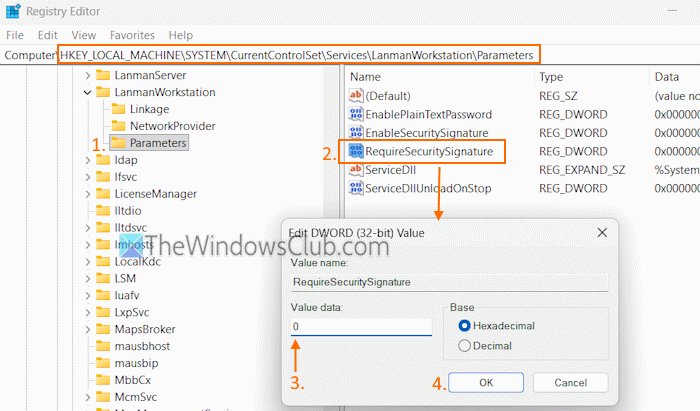This screenshot has width=700, height=411.
Task: Click the MapsBroker folder icon
Action: [103, 329]
